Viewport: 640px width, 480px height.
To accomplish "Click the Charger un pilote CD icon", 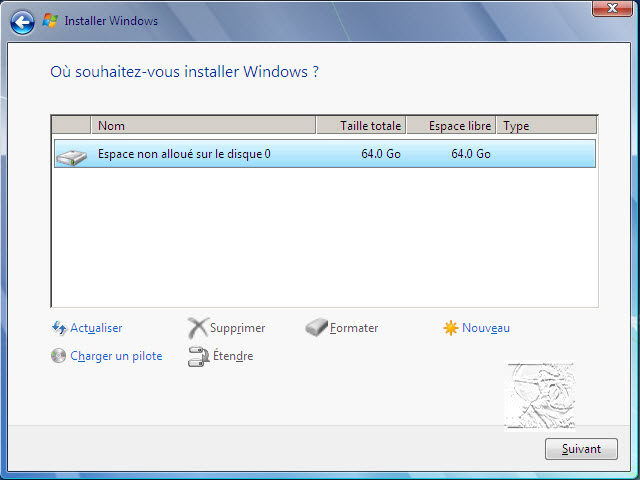I will (x=59, y=356).
